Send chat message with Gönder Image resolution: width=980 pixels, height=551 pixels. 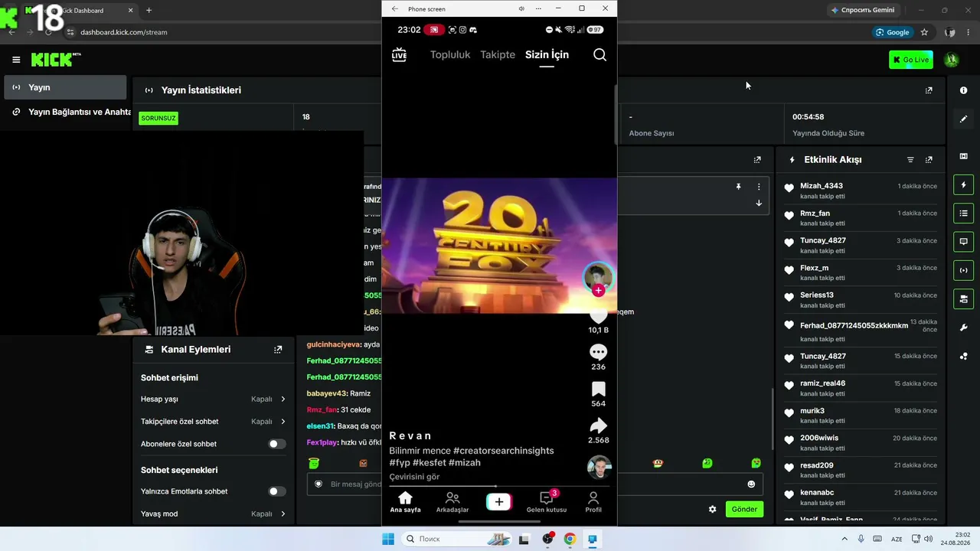coord(744,509)
